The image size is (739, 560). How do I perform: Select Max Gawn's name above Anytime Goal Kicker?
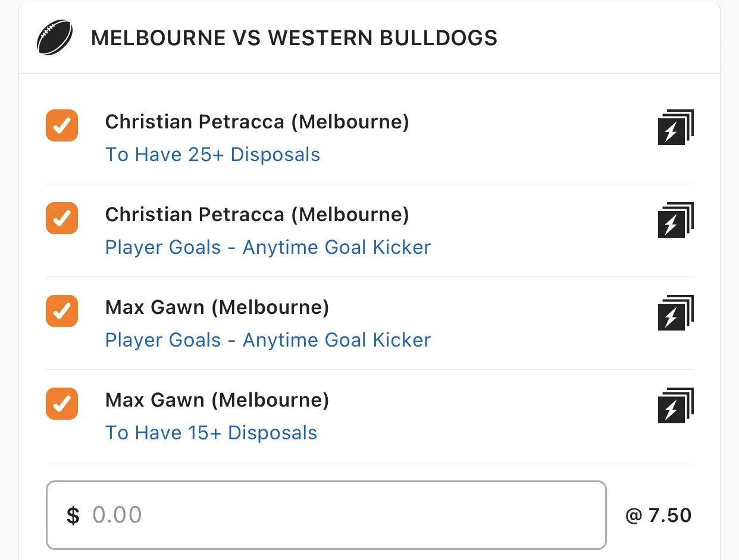click(x=217, y=307)
